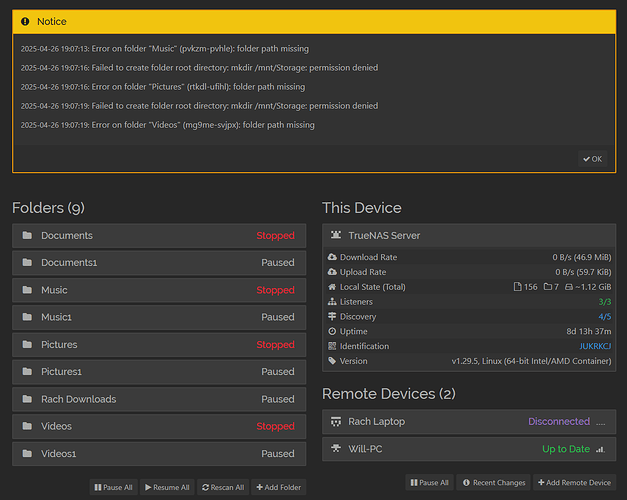Click the Up to Date status of Will-PC
The width and height of the screenshot is (627, 500).
(566, 449)
